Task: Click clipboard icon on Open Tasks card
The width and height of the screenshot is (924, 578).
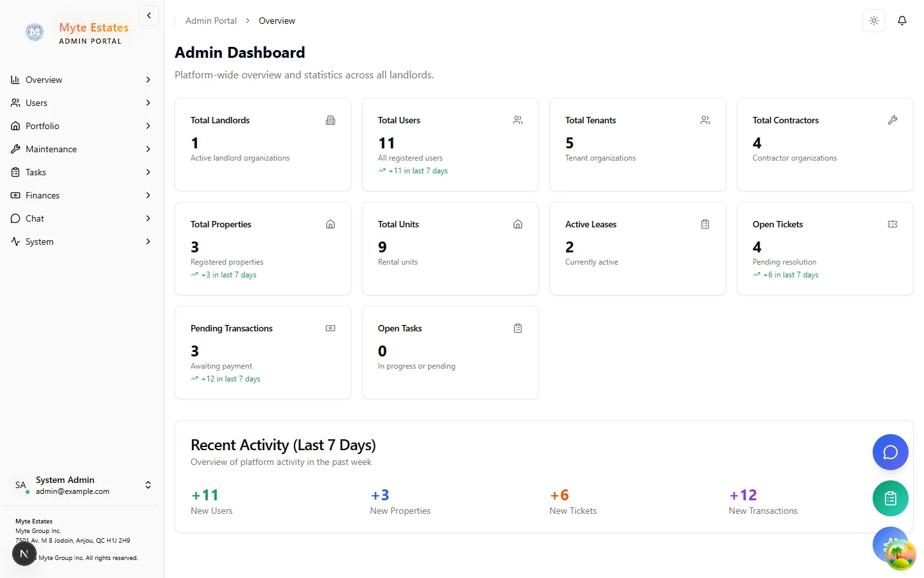Action: coord(518,328)
